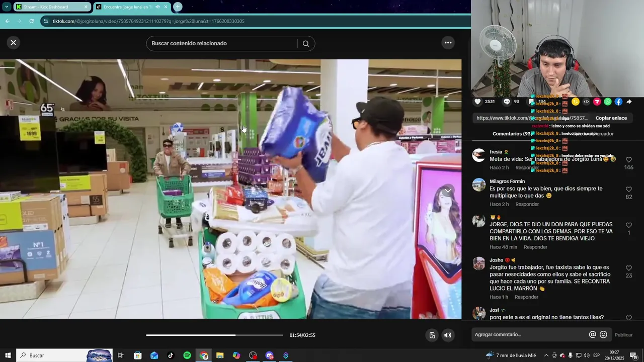Like Milagros Fermin's comment
Image resolution: width=644 pixels, height=362 pixels.
[x=629, y=190]
